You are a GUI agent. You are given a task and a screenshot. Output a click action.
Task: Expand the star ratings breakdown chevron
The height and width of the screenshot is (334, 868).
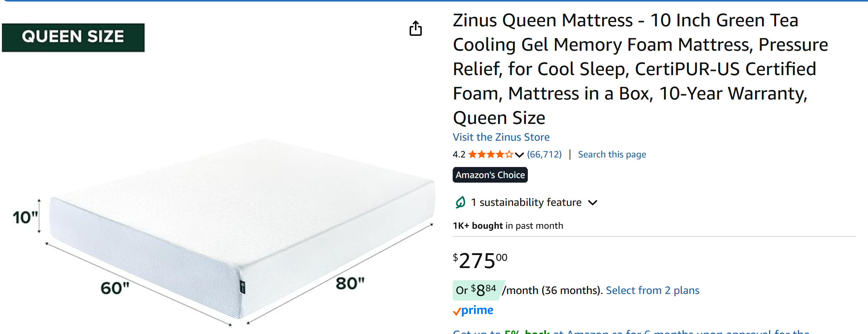point(519,155)
